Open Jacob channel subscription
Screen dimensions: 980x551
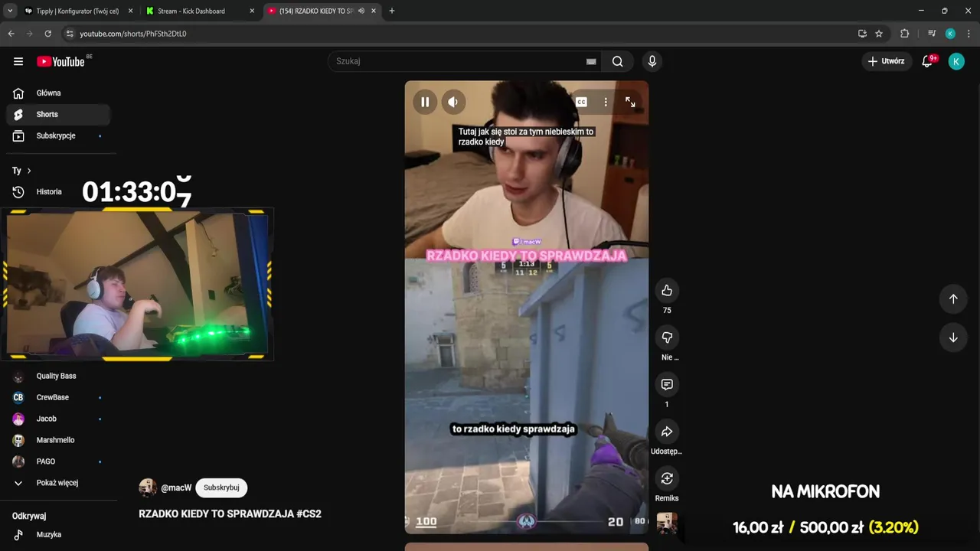58,419
